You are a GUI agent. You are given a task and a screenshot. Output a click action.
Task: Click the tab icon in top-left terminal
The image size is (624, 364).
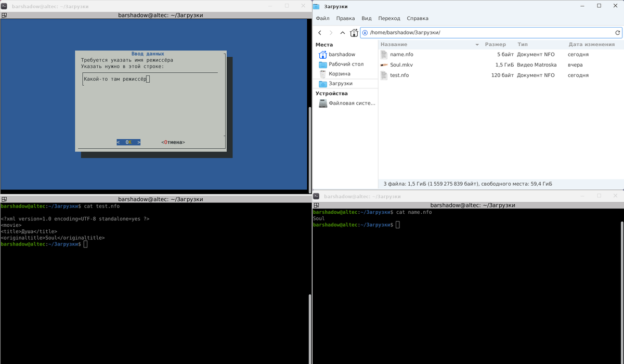tap(3, 15)
